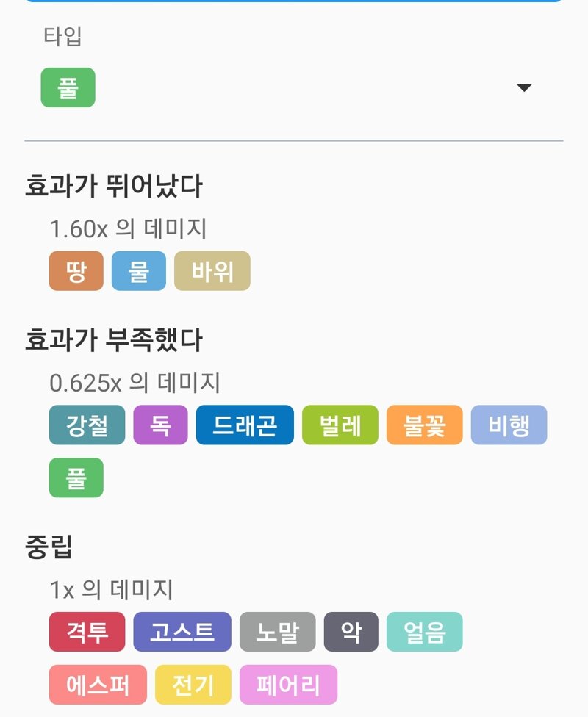The width and height of the screenshot is (588, 717).
Task: Select the 바위 type badge
Action: (212, 270)
